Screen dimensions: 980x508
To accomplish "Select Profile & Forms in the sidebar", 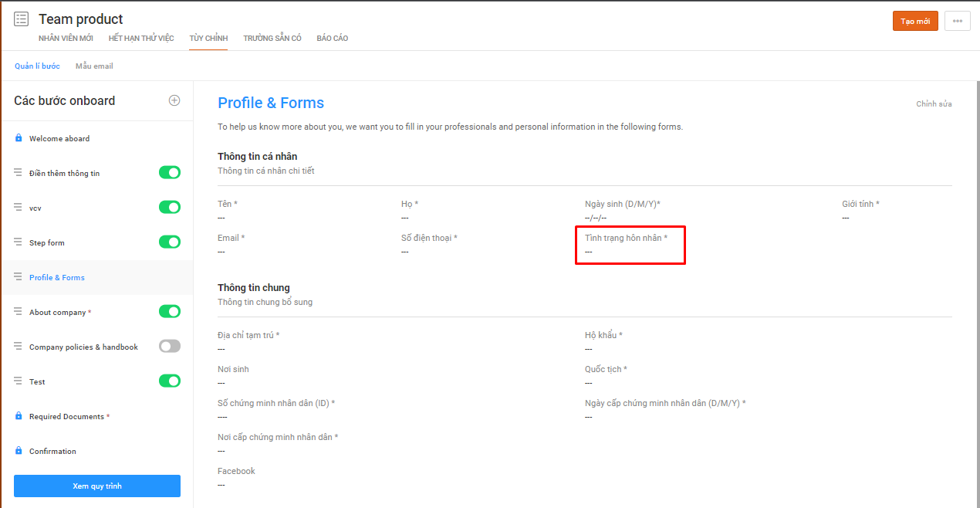I will [57, 278].
